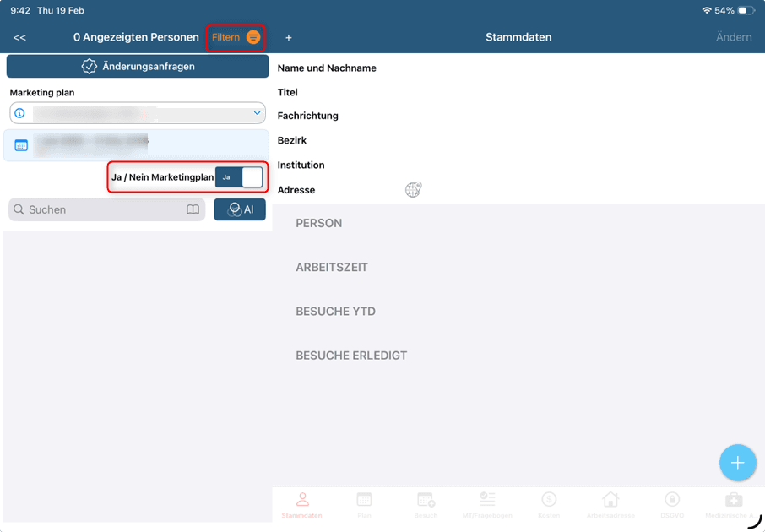Tap the Filtern filter icon

coord(253,37)
